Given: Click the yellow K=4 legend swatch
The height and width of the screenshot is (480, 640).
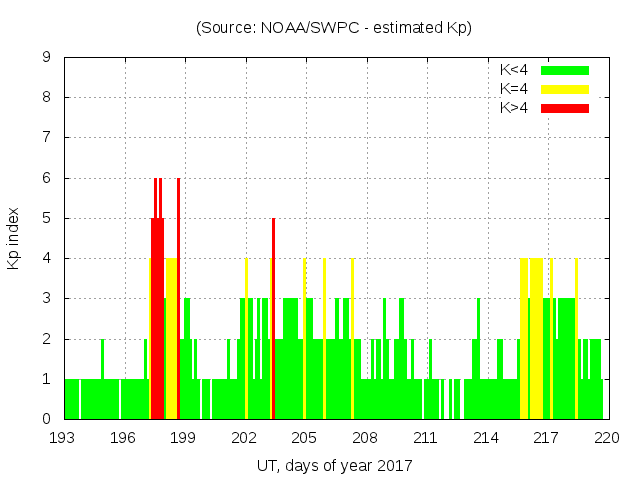Looking at the screenshot, I should point(565,89).
